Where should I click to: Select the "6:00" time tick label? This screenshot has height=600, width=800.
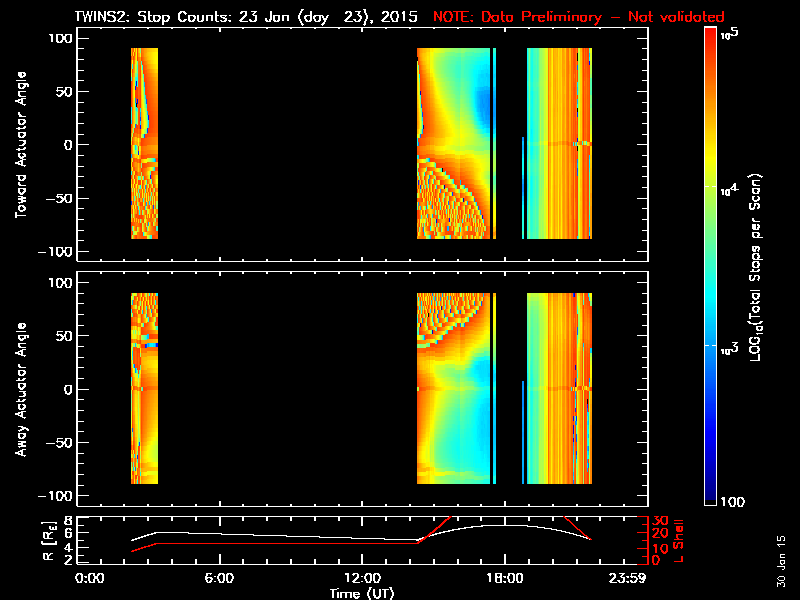click(x=219, y=579)
